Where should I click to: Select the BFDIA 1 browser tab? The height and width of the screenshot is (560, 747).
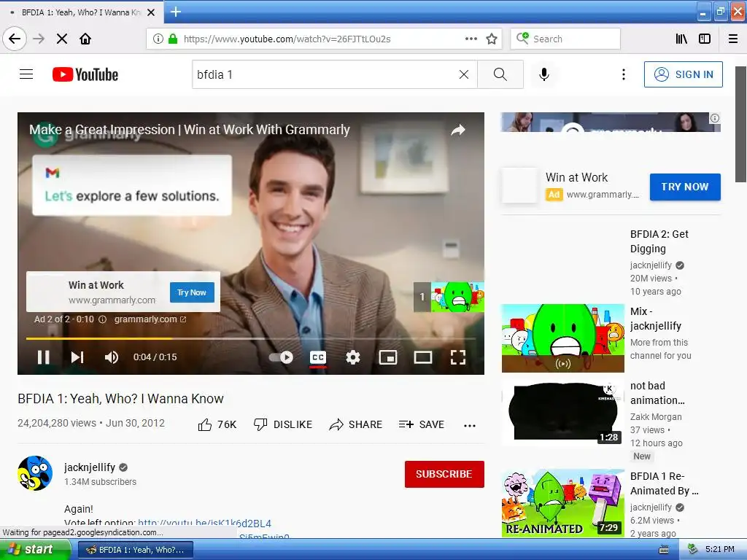point(82,12)
